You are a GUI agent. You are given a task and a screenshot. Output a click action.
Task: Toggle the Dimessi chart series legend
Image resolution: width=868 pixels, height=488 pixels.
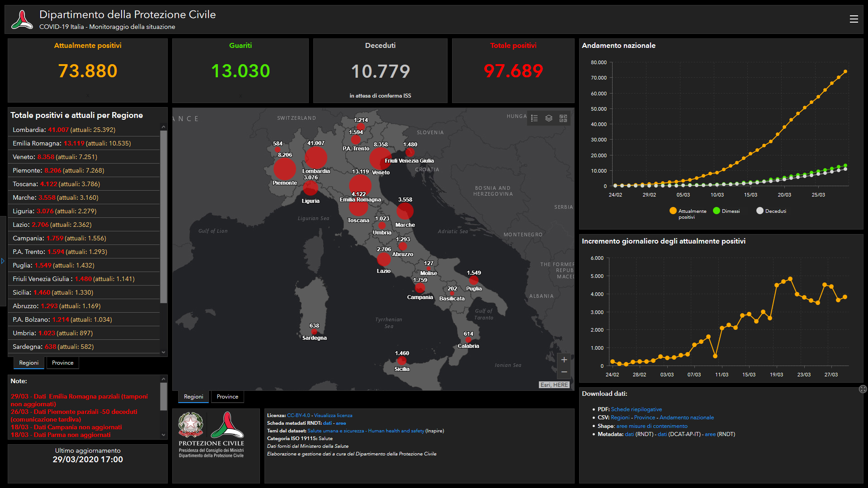(726, 211)
